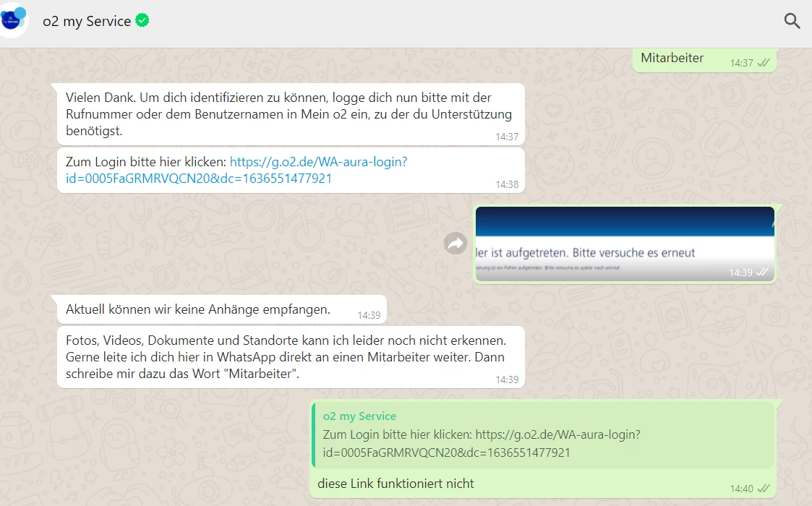Image resolution: width=812 pixels, height=506 pixels.
Task: Click the 14:37 timestamp on the Vielen Dank message
Action: click(507, 137)
